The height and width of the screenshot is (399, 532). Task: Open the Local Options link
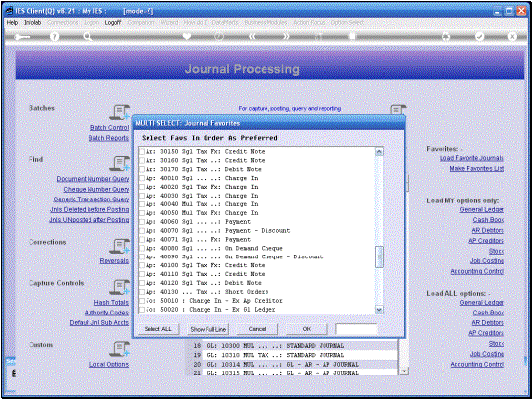109,364
